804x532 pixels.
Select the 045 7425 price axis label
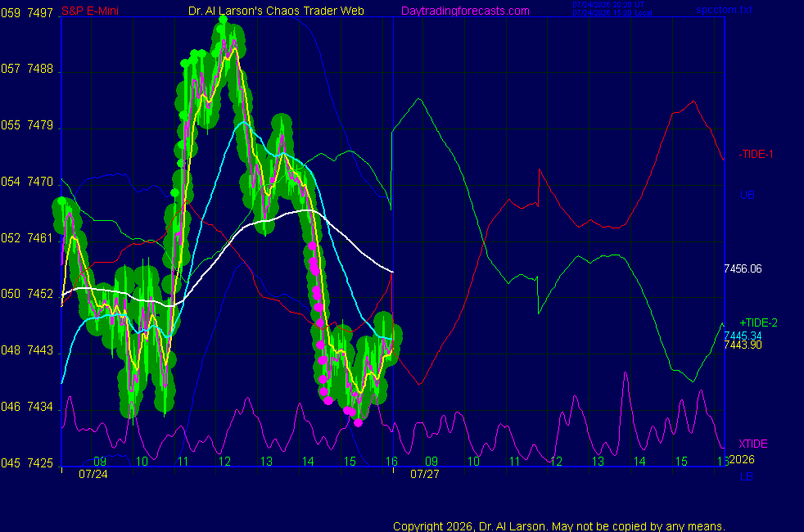(x=27, y=462)
